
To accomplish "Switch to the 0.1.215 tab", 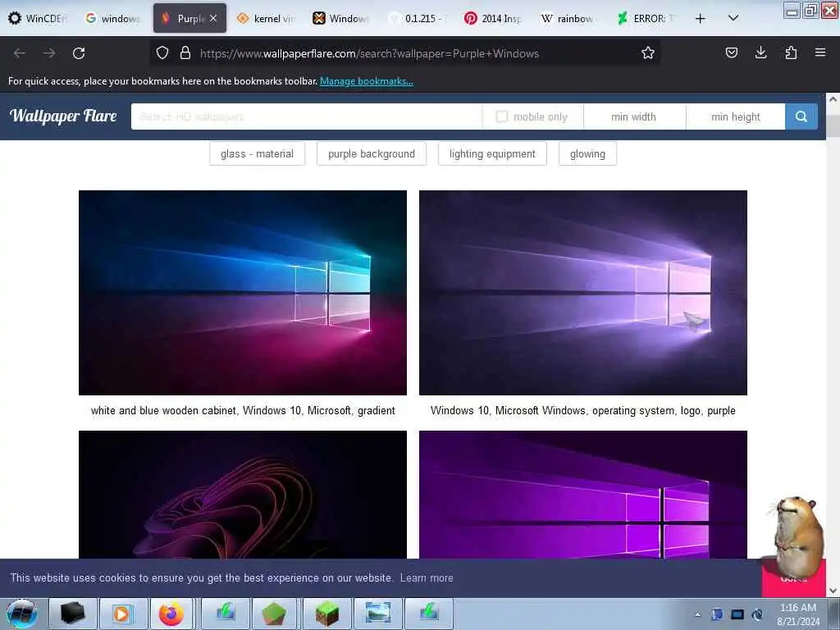I will click(416, 18).
